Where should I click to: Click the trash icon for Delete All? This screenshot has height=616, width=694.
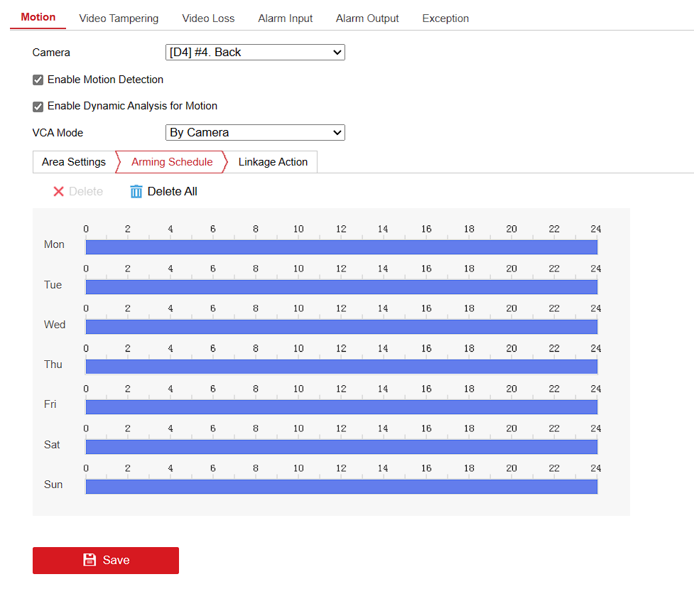(x=136, y=192)
